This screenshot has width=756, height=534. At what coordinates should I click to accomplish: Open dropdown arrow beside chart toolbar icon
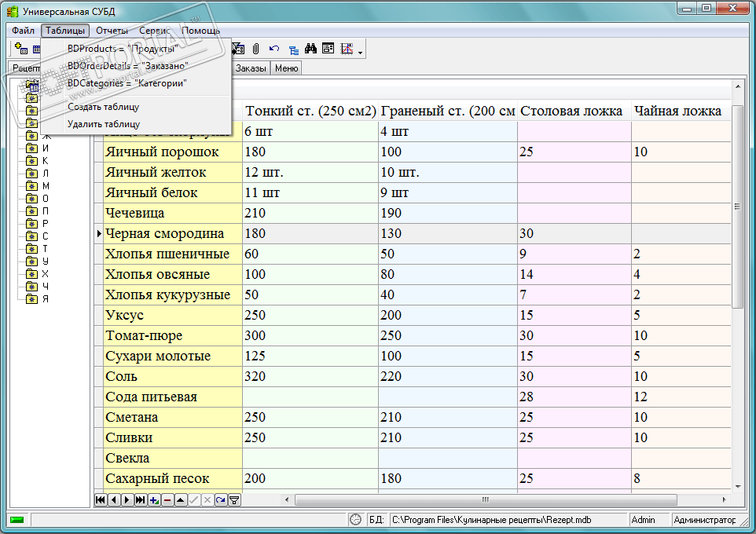point(360,53)
